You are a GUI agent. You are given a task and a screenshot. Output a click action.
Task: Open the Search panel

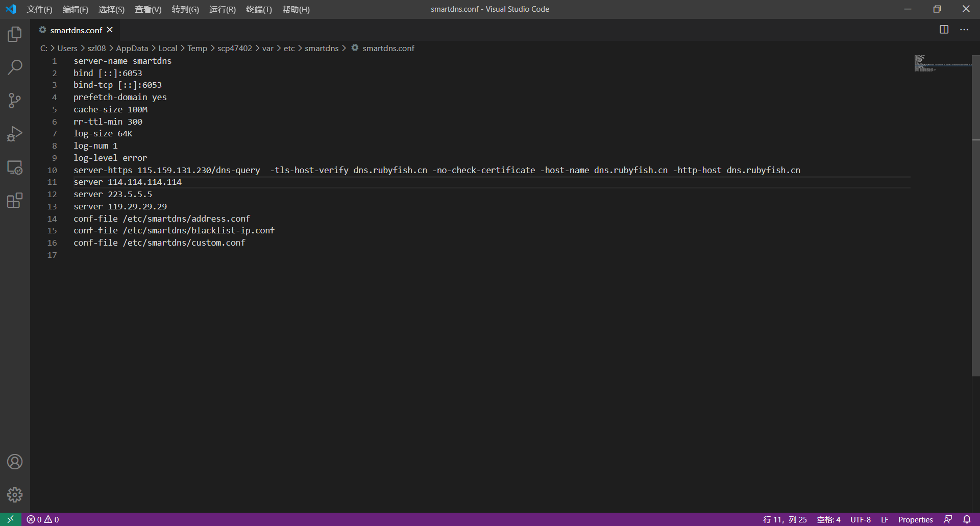tap(14, 67)
